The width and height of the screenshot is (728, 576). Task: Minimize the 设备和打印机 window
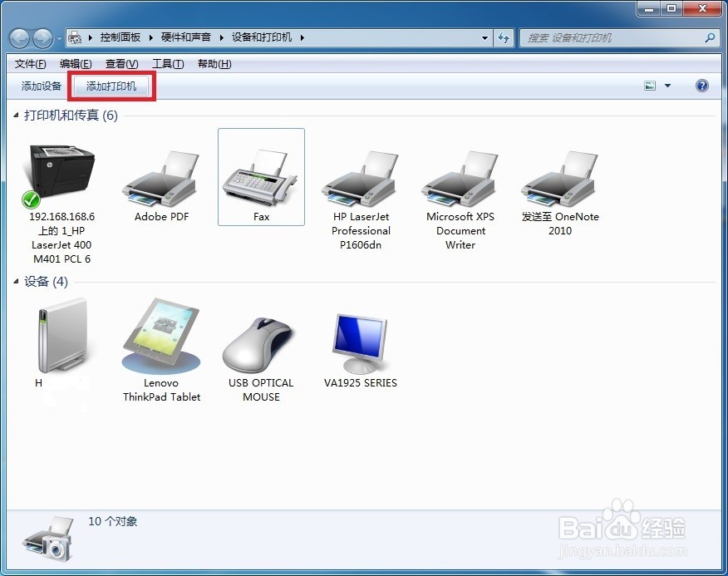point(649,8)
